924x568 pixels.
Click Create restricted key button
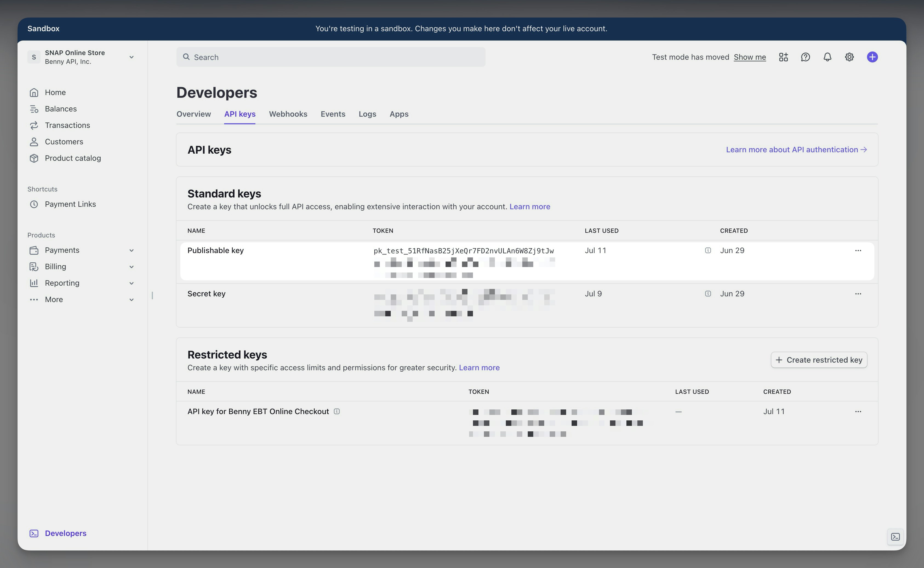pyautogui.click(x=819, y=360)
